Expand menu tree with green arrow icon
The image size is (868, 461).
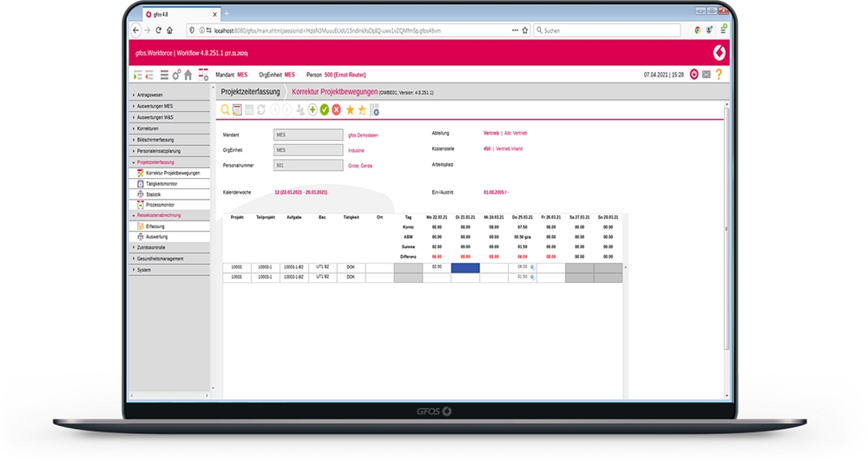click(x=138, y=75)
